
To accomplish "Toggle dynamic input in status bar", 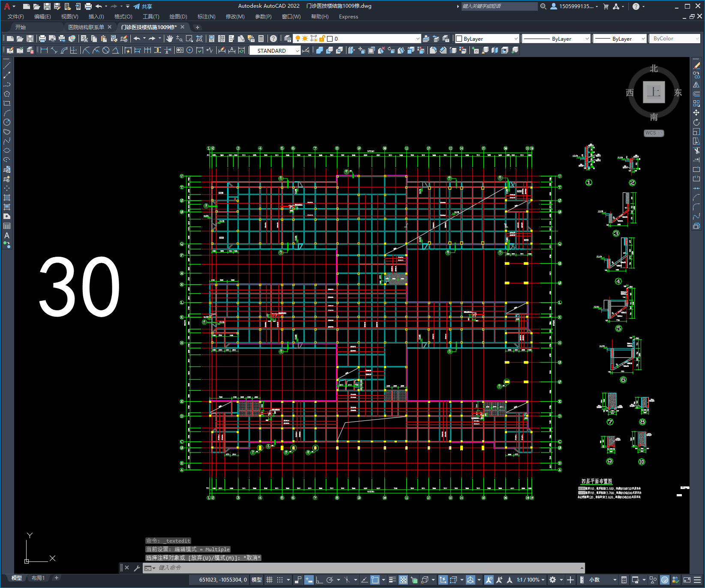I will pyautogui.click(x=309, y=580).
